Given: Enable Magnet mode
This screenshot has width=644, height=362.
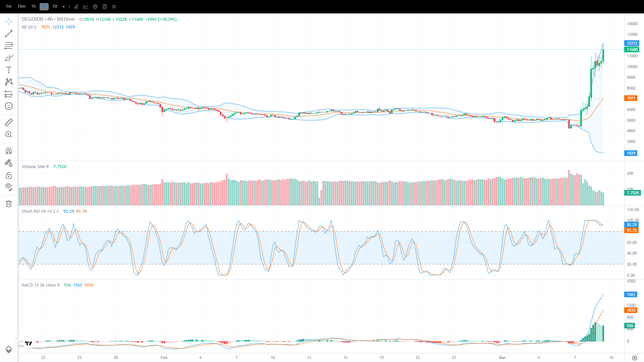Looking at the screenshot, I should [9, 151].
